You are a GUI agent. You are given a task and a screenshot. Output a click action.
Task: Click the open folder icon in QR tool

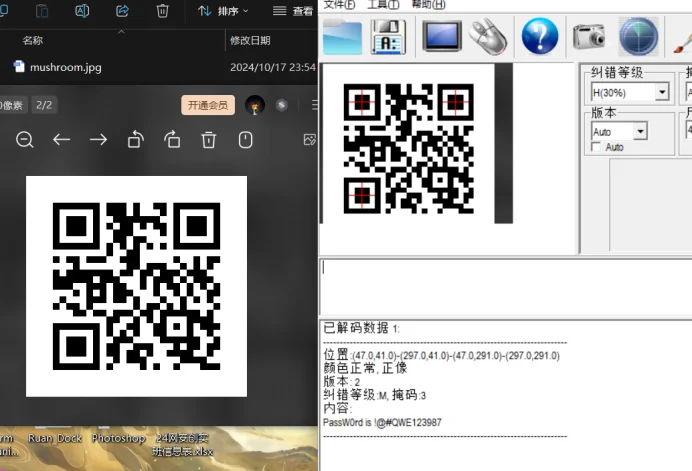(342, 36)
